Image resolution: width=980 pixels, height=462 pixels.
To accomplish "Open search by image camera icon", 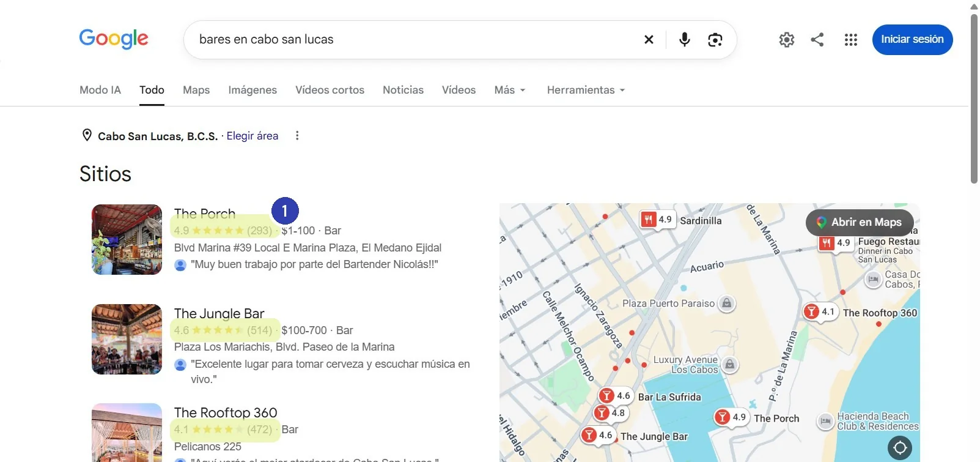I will click(715, 40).
